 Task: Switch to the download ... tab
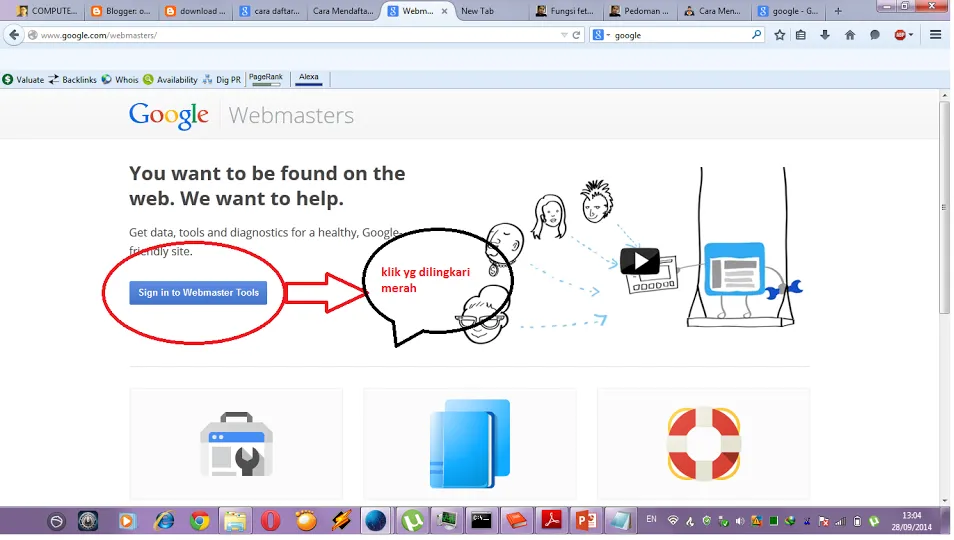pyautogui.click(x=196, y=11)
